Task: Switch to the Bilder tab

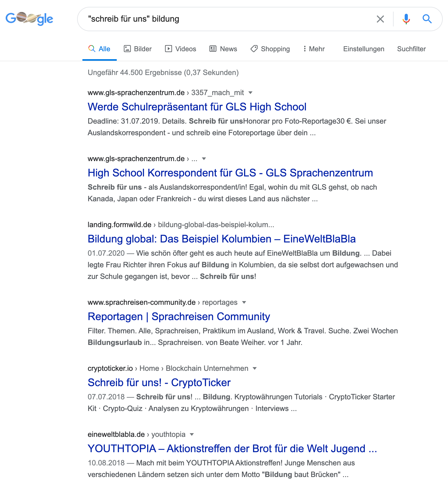Action: point(138,49)
